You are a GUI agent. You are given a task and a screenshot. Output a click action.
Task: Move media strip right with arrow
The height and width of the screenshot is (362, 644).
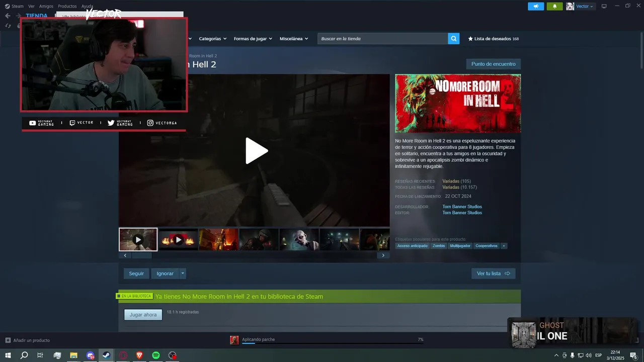[x=383, y=255]
